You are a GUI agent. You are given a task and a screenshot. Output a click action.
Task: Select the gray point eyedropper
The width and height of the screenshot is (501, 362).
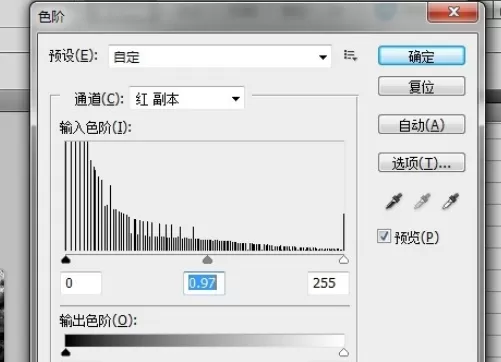[422, 201]
